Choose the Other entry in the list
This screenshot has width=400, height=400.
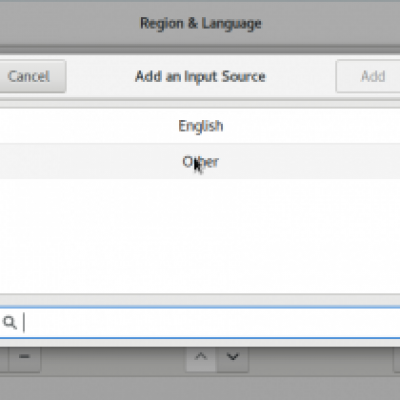(x=200, y=162)
